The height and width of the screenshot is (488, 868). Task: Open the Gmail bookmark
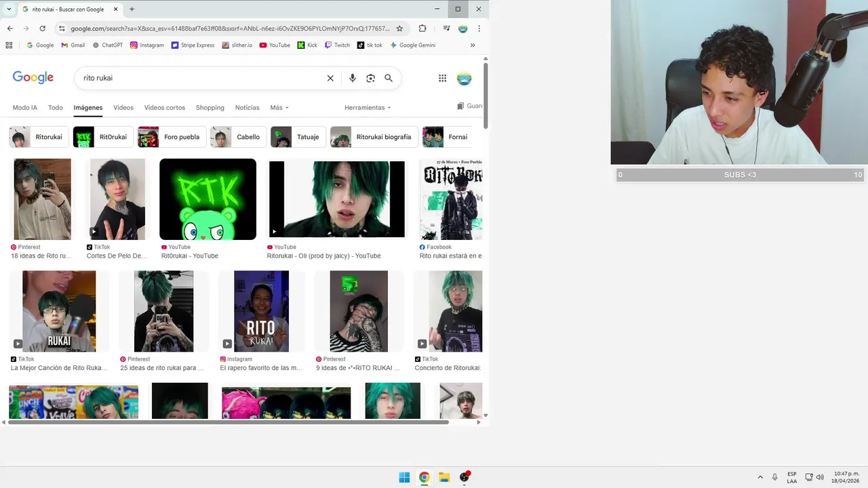click(73, 45)
